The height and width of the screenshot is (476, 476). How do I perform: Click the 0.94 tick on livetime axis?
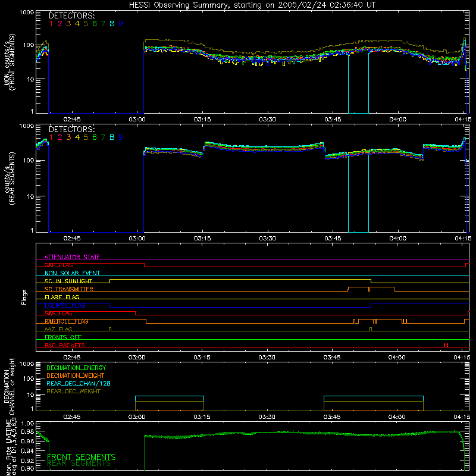27,450
